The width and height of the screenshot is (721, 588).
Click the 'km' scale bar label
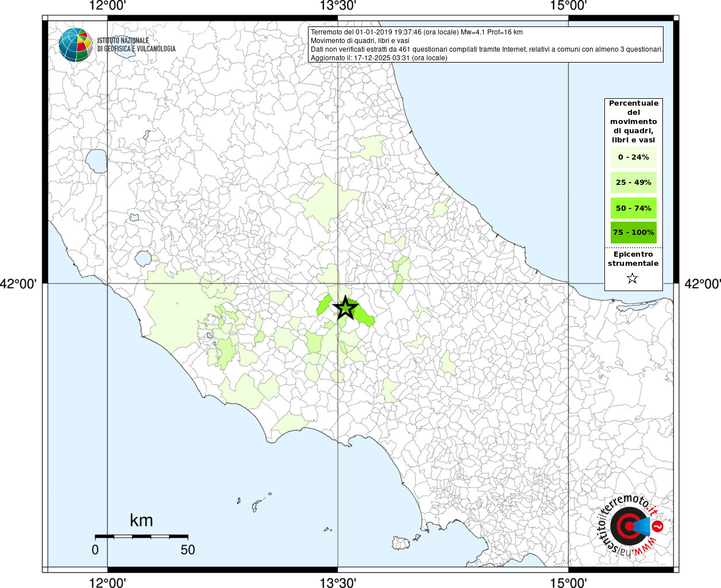tap(141, 520)
